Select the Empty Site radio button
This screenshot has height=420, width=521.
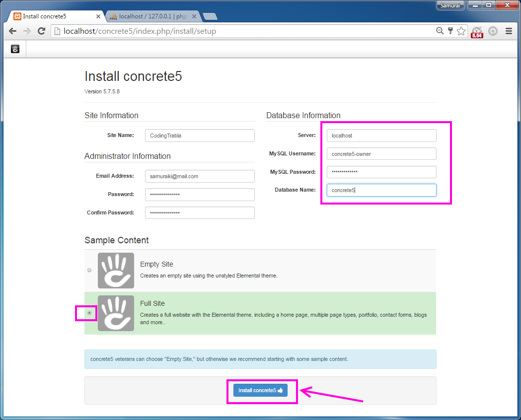click(x=89, y=270)
